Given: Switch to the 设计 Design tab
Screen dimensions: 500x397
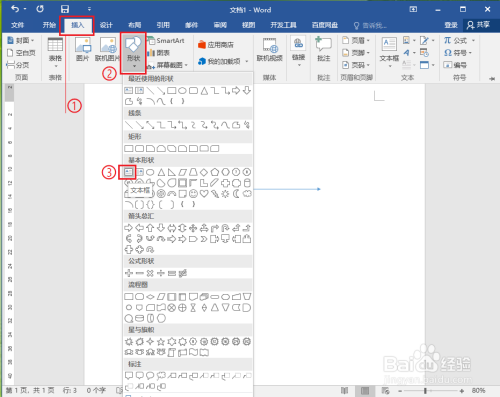Looking at the screenshot, I should coord(106,25).
